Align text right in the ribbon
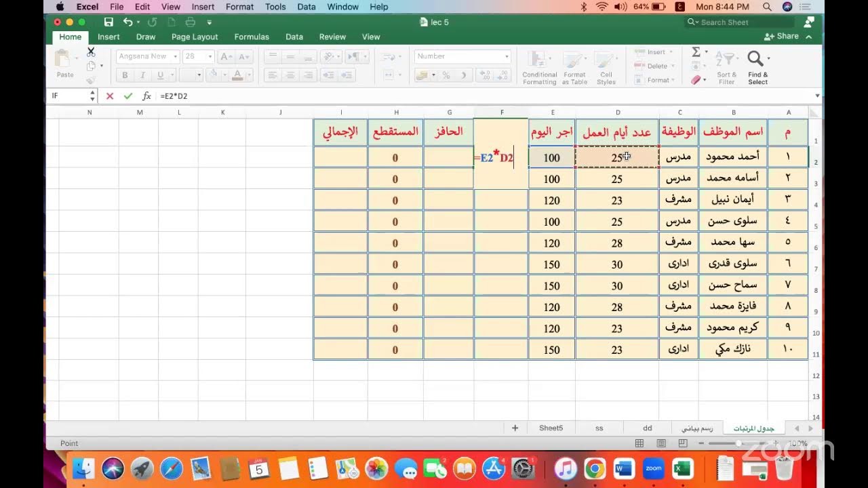The height and width of the screenshot is (488, 868). 309,75
